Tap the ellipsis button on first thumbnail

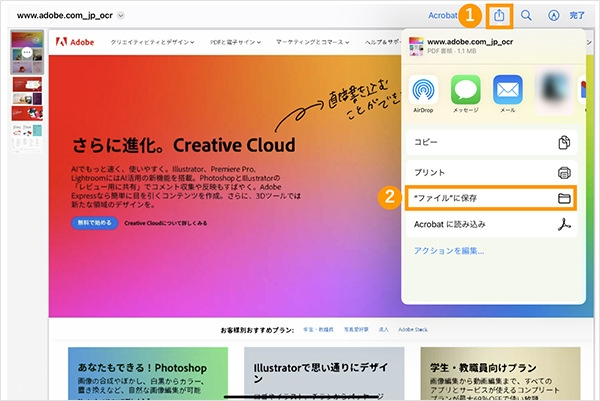(27, 52)
